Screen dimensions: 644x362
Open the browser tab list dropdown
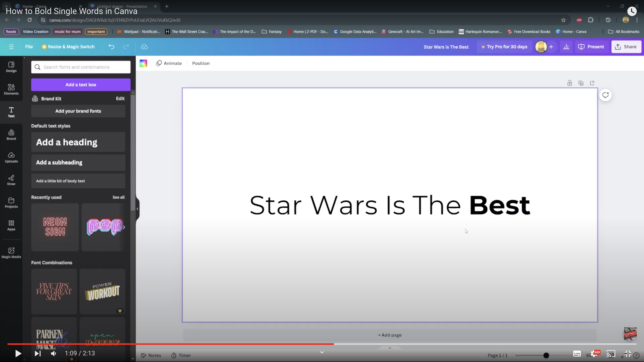6,6
